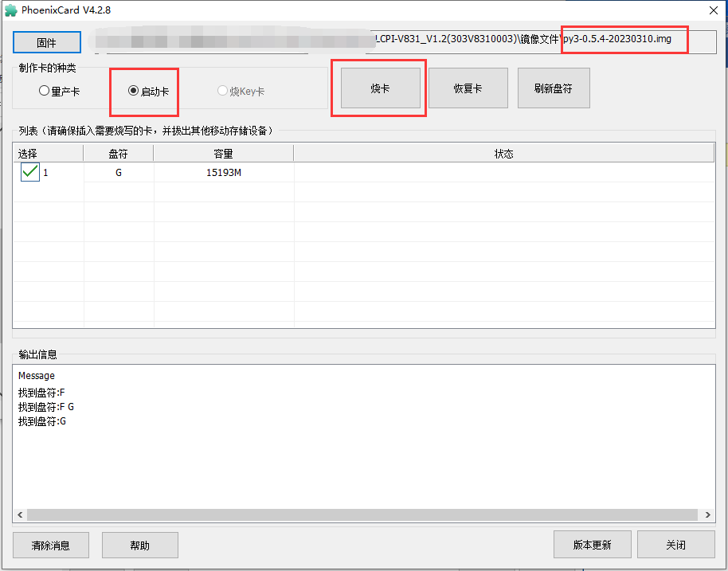The height and width of the screenshot is (571, 728).
Task: Click the left scroll arrow in message box
Action: pos(20,514)
